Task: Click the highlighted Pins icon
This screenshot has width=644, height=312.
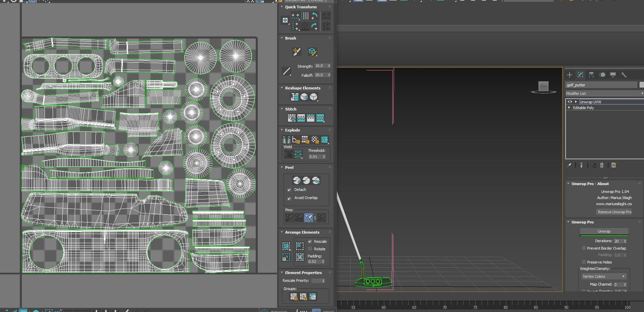Action: (309, 218)
